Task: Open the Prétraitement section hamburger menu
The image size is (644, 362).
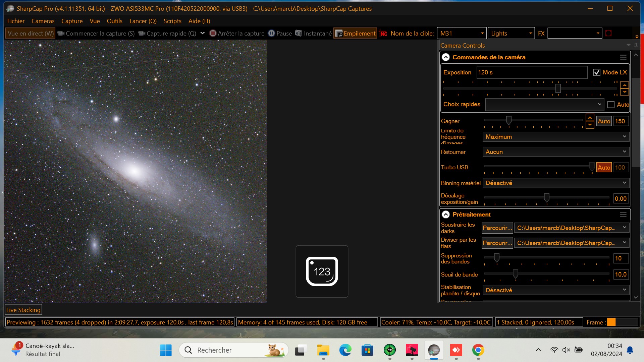Action: (x=623, y=215)
